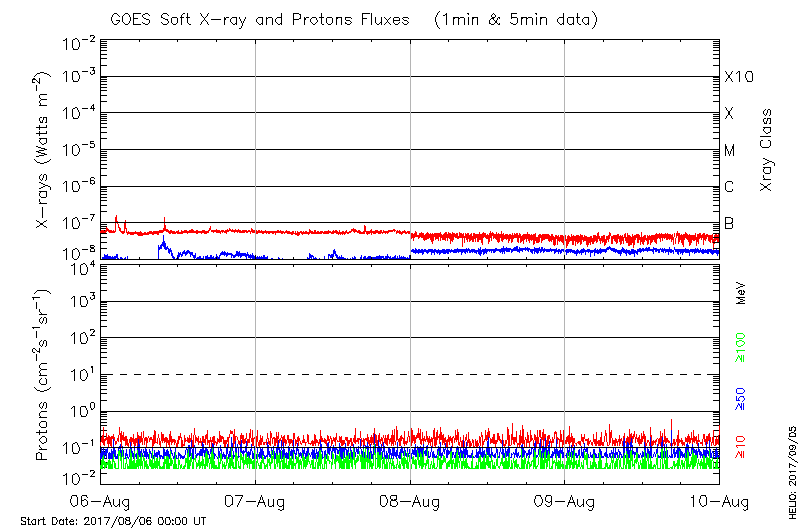
Task: Click the Start Date text at bottom
Action: click(113, 521)
